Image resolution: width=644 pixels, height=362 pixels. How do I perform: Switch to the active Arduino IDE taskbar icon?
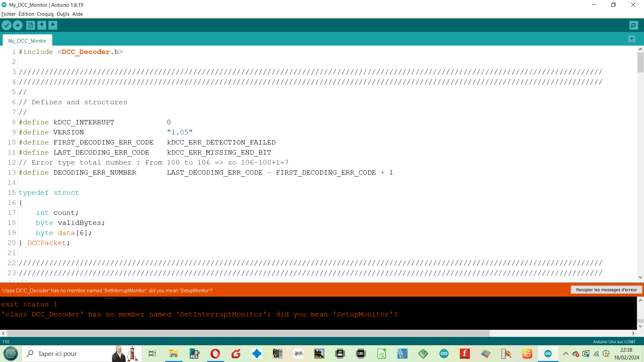click(548, 354)
